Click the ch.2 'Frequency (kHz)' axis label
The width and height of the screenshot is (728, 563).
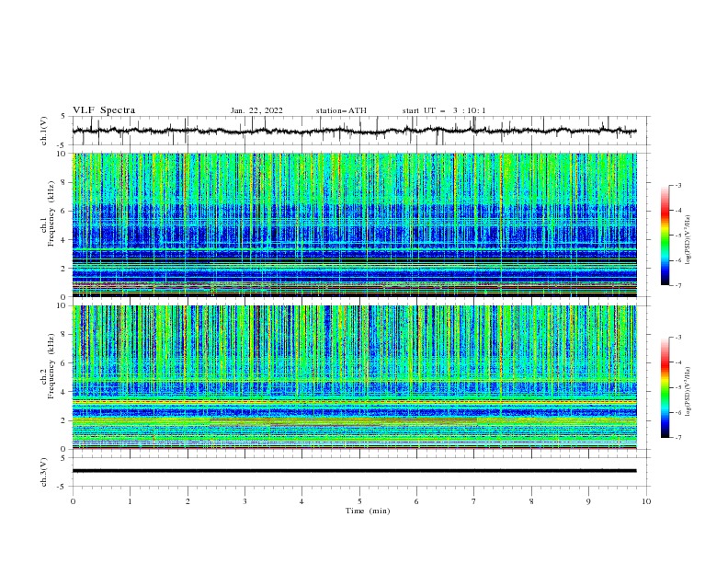point(51,366)
